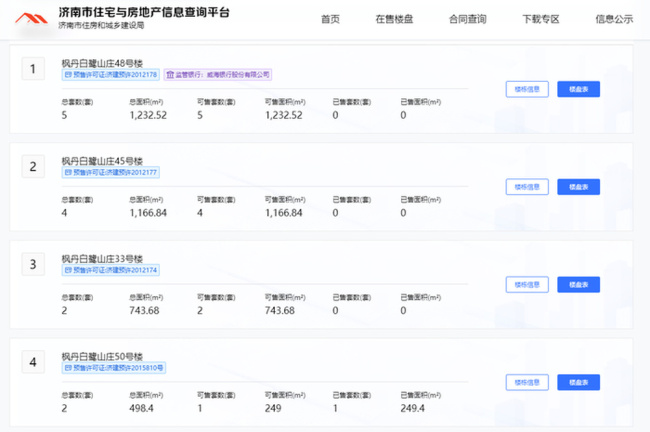Click sold area 249.4 of 50号楼
This screenshot has height=432, width=650.
[412, 408]
